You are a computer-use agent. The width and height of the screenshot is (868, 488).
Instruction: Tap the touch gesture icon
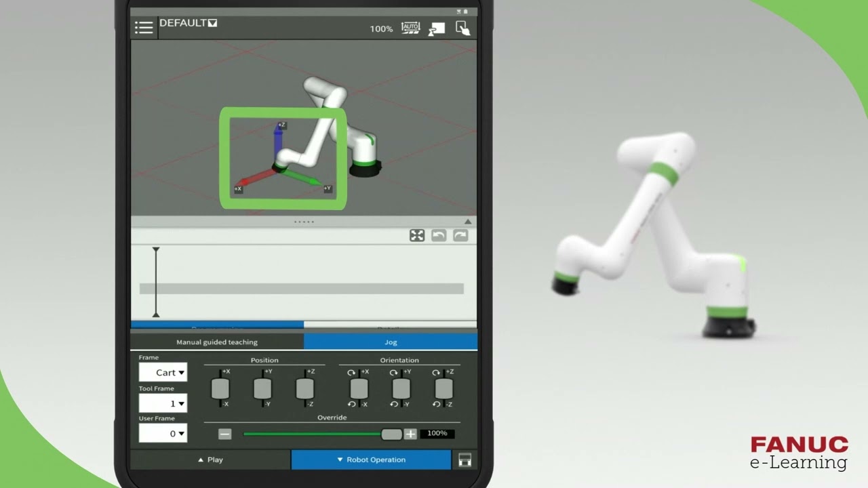[x=463, y=28]
